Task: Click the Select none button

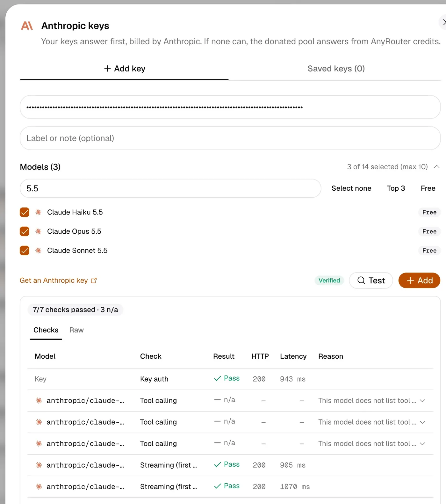Action: pos(351,188)
